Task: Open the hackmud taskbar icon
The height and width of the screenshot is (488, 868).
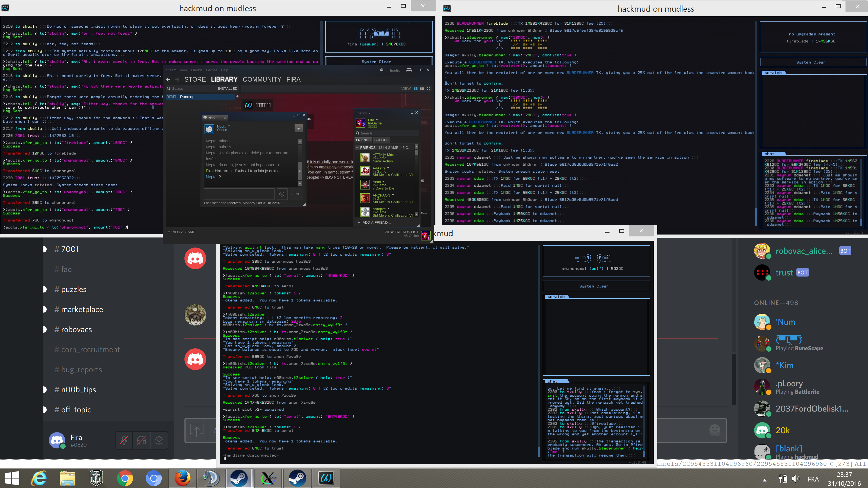Action: 326,478
